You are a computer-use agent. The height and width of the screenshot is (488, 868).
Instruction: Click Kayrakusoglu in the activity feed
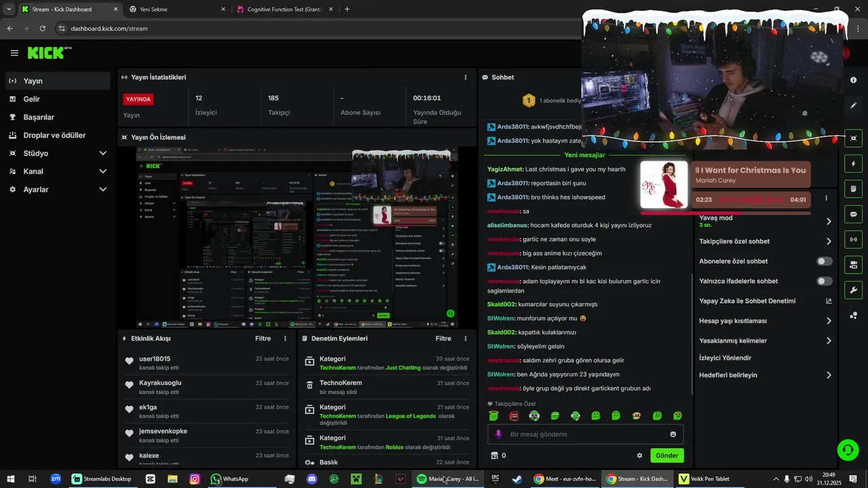point(160,383)
